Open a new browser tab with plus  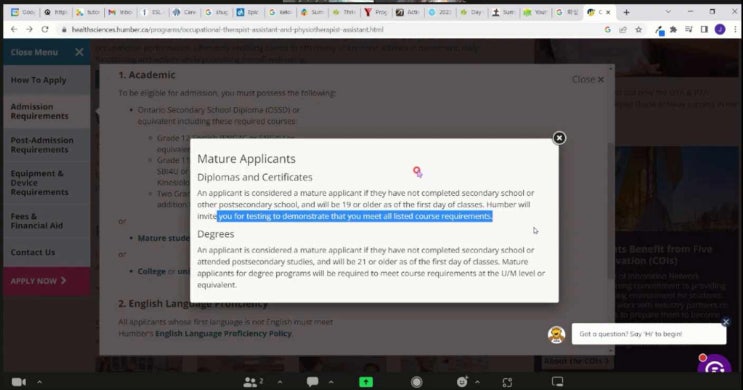click(x=626, y=12)
